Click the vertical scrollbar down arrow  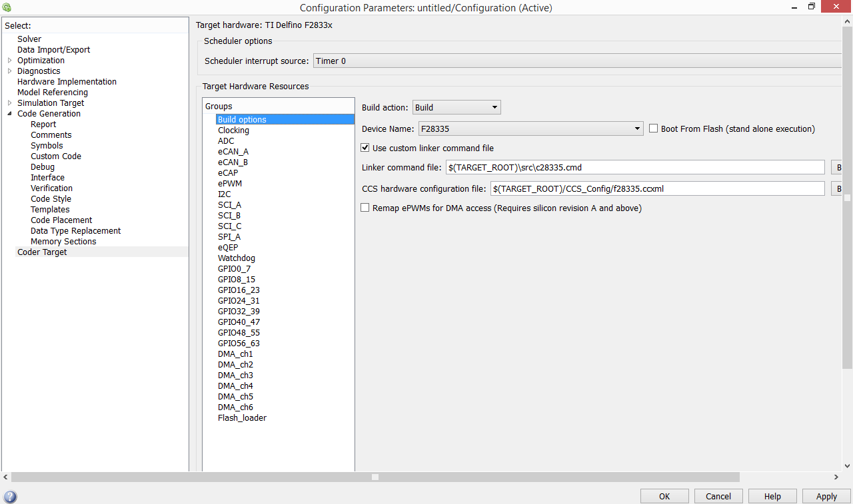coord(847,466)
